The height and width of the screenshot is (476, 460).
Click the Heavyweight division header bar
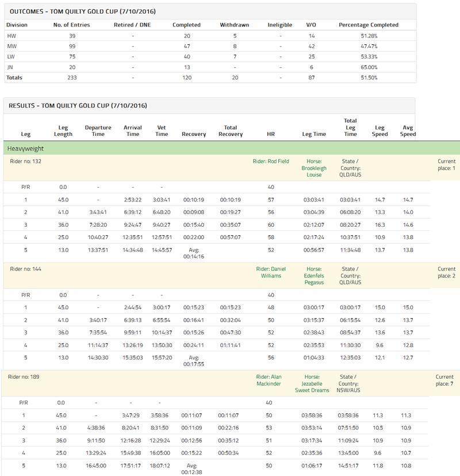point(230,148)
